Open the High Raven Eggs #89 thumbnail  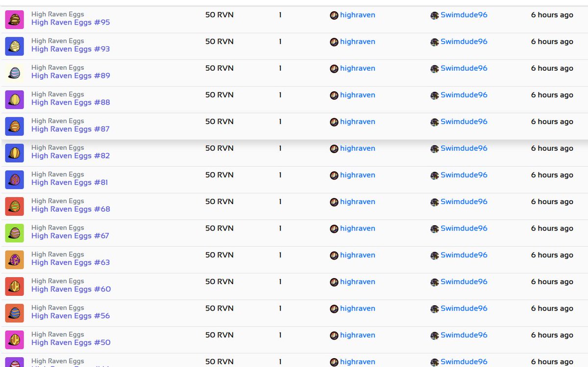click(15, 73)
